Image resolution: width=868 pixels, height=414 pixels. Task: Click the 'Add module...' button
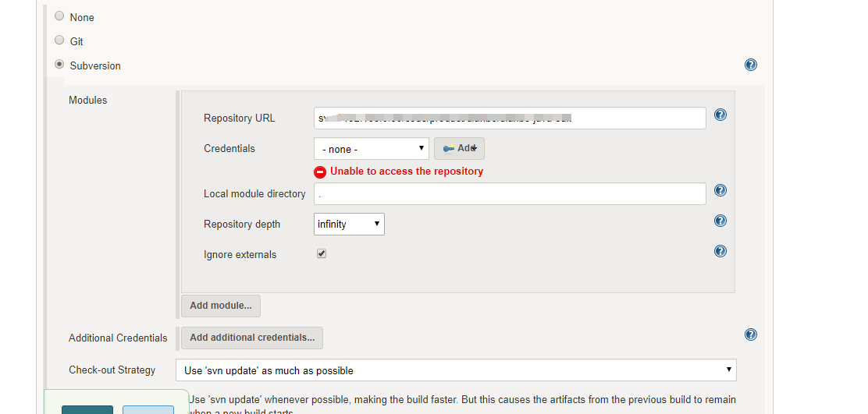tap(221, 306)
